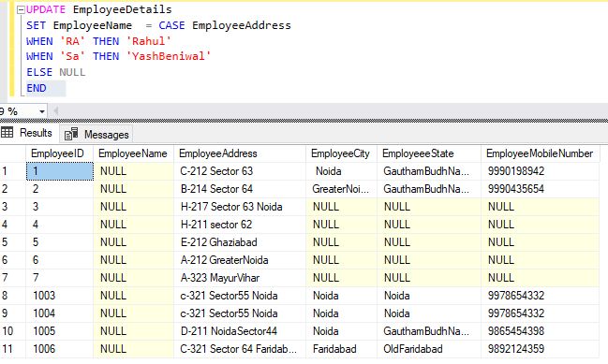Click the EmployeeCity column header

tap(341, 153)
